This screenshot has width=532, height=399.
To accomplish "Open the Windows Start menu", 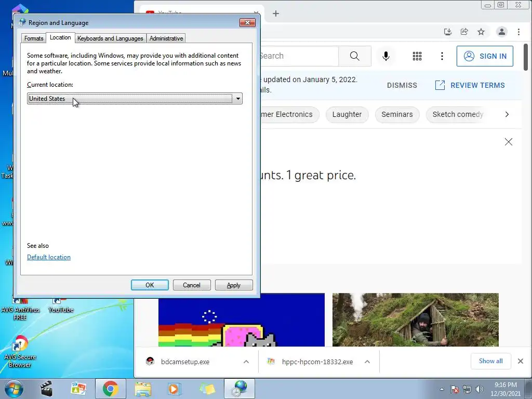I will click(x=14, y=389).
